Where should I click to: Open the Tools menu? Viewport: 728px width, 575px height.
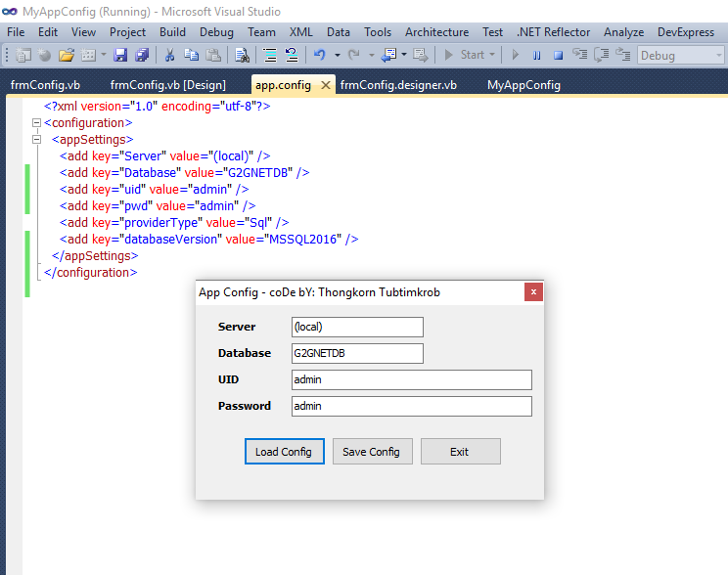click(378, 32)
